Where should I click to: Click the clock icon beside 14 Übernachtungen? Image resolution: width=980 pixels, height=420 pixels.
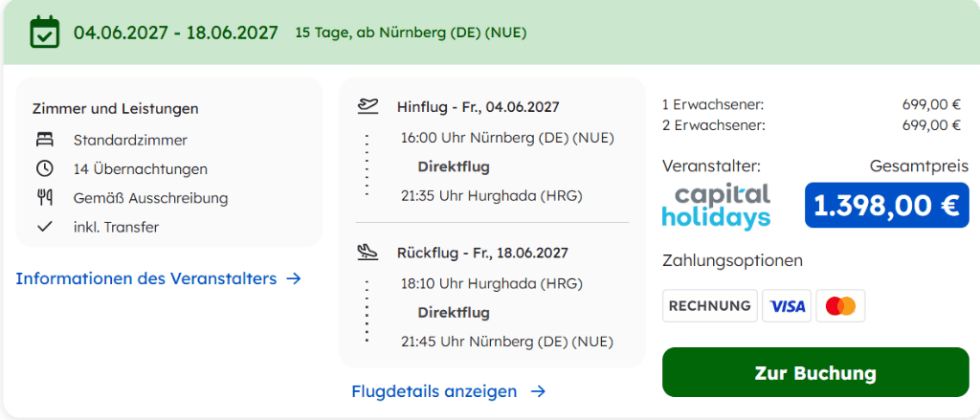(x=45, y=168)
